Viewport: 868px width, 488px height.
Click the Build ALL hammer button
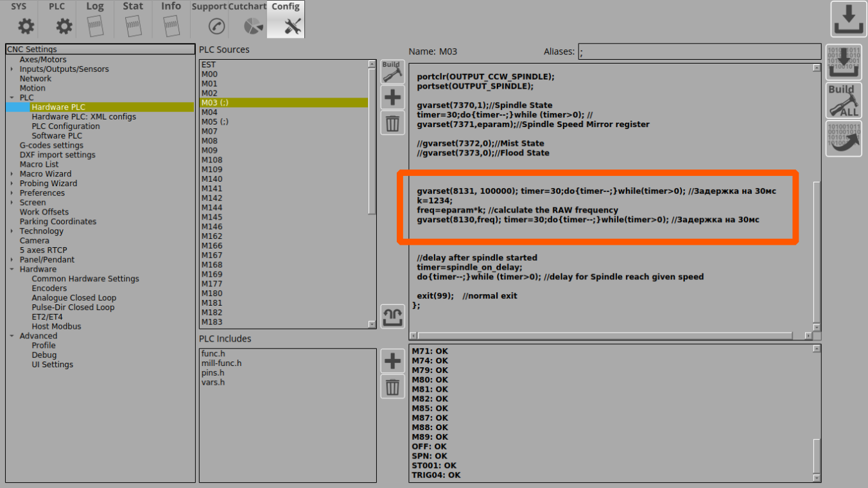(844, 100)
